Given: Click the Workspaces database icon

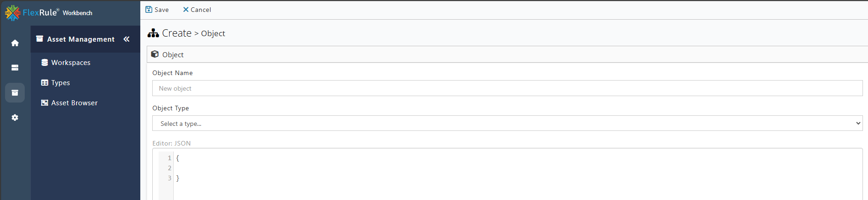Looking at the screenshot, I should (x=44, y=63).
